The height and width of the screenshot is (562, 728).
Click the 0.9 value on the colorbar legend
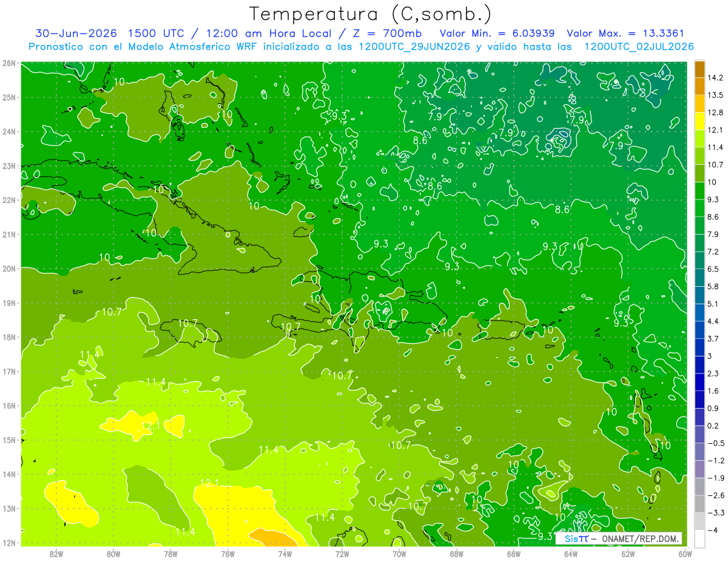click(713, 408)
